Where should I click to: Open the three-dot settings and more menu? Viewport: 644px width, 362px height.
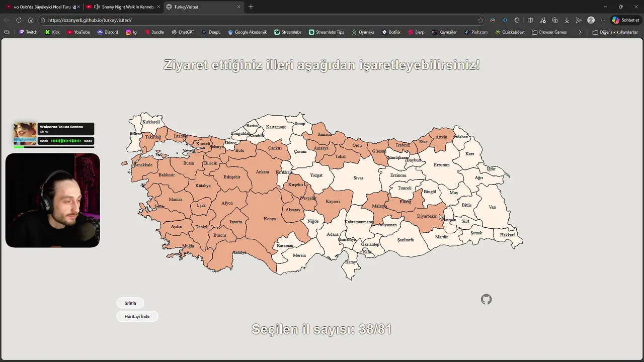point(603,20)
